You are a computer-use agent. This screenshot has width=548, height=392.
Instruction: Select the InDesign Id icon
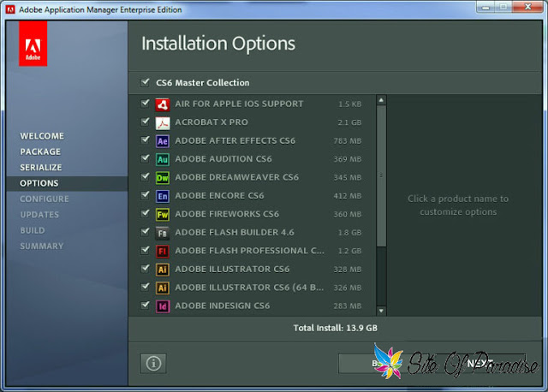click(163, 306)
